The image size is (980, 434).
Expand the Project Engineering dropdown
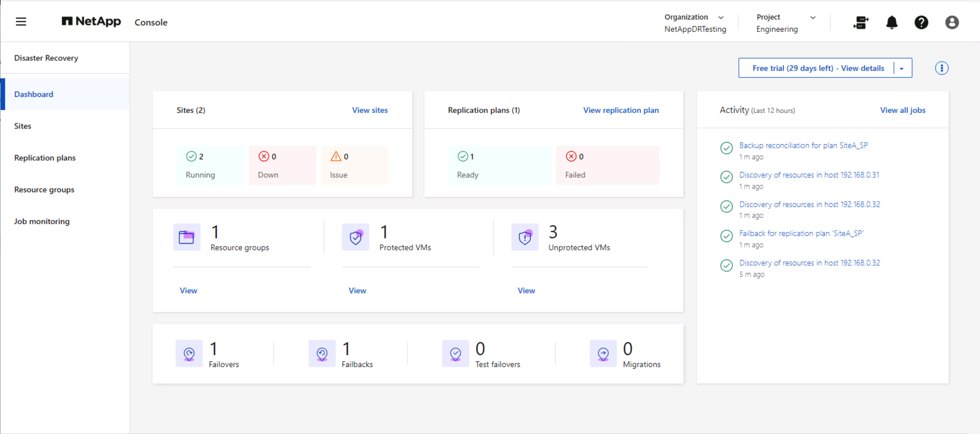[813, 18]
